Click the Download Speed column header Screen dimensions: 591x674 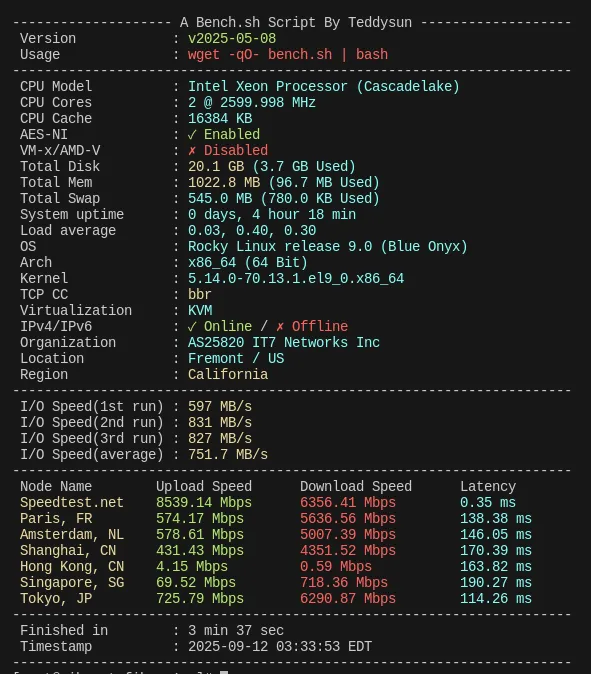[x=355, y=487]
